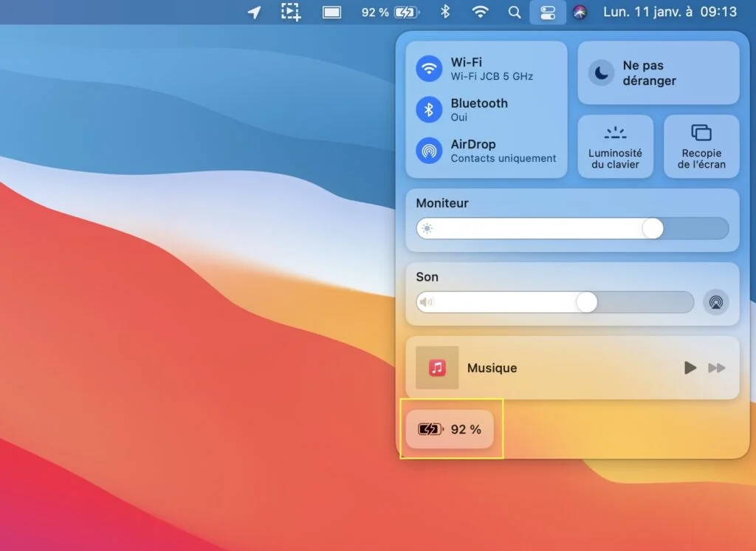Open the Musique app artwork thumbnail

click(x=437, y=368)
